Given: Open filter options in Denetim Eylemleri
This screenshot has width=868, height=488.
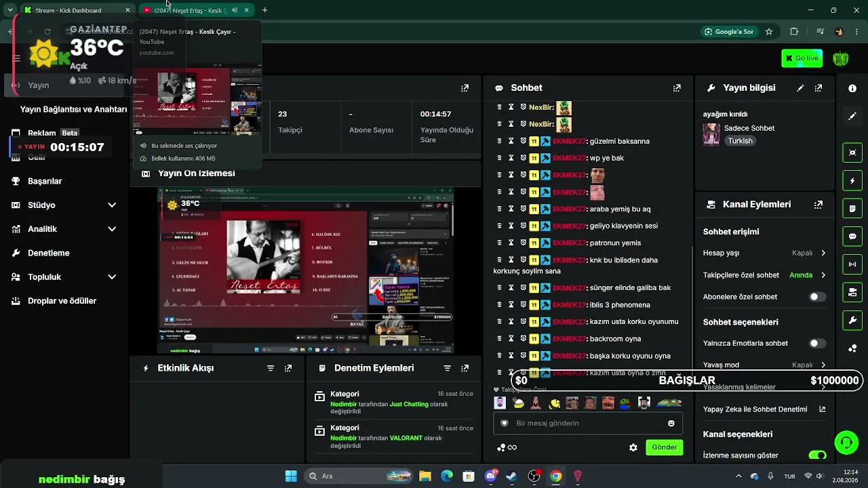Looking at the screenshot, I should coord(447,369).
